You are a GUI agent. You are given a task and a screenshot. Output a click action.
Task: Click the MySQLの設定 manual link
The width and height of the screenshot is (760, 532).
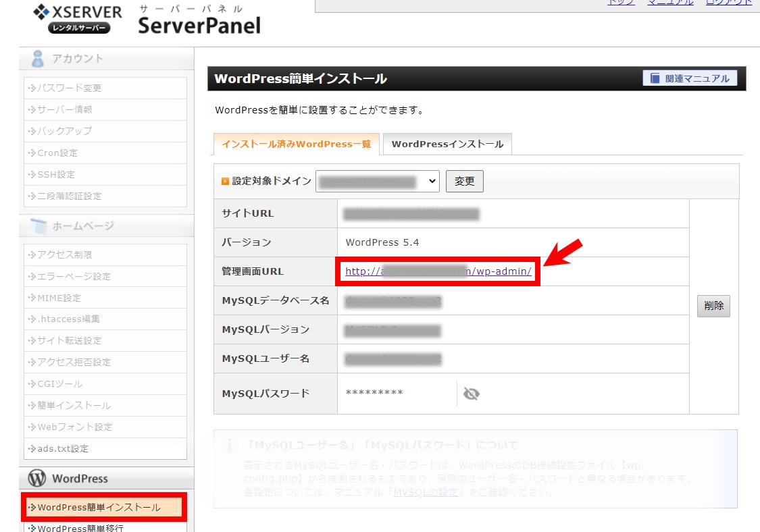[426, 492]
